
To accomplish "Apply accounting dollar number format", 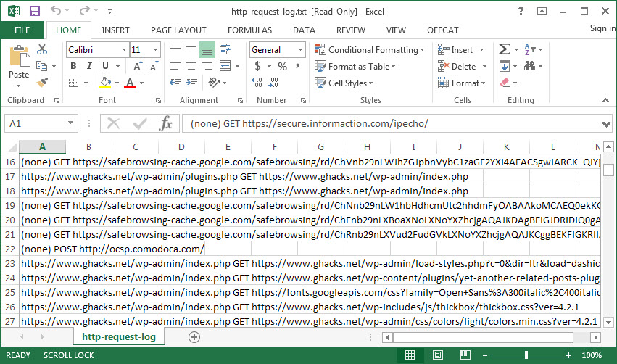I will coord(257,66).
